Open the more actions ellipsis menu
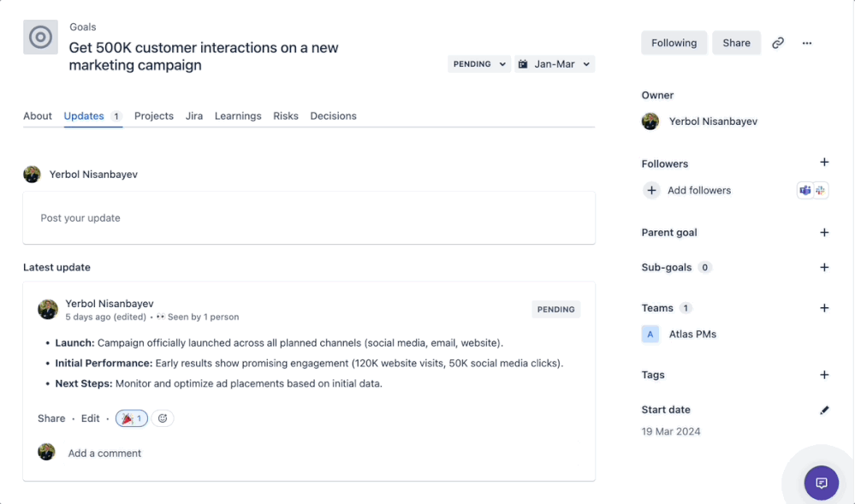Image resolution: width=855 pixels, height=504 pixels. (807, 43)
